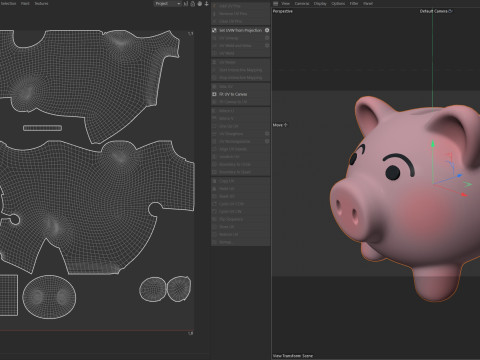Screen dimensions: 480x360
Task: Open options gear beside UV Rectangularize
Action: pos(267,141)
